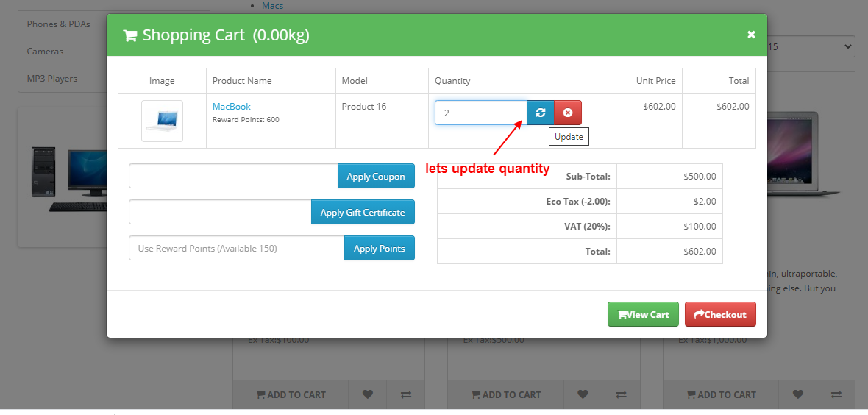The image size is (868, 415).
Task: Click the cart icon in the modal header
Action: 129,35
